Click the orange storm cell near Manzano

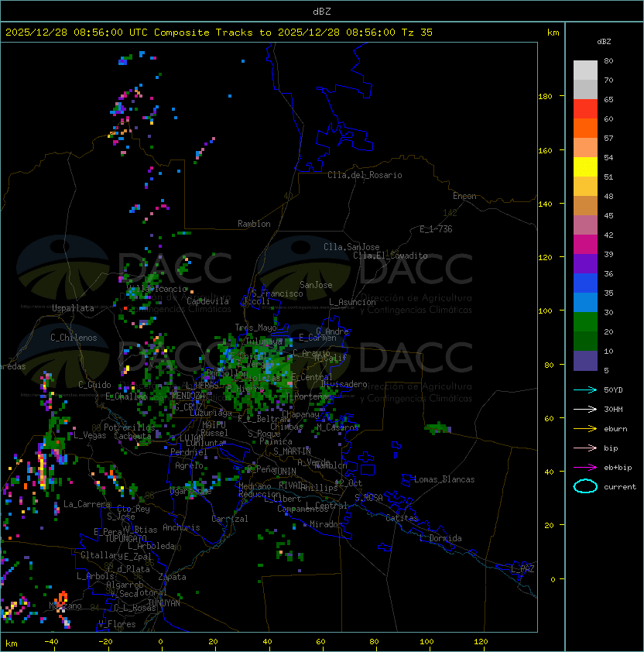(x=62, y=600)
